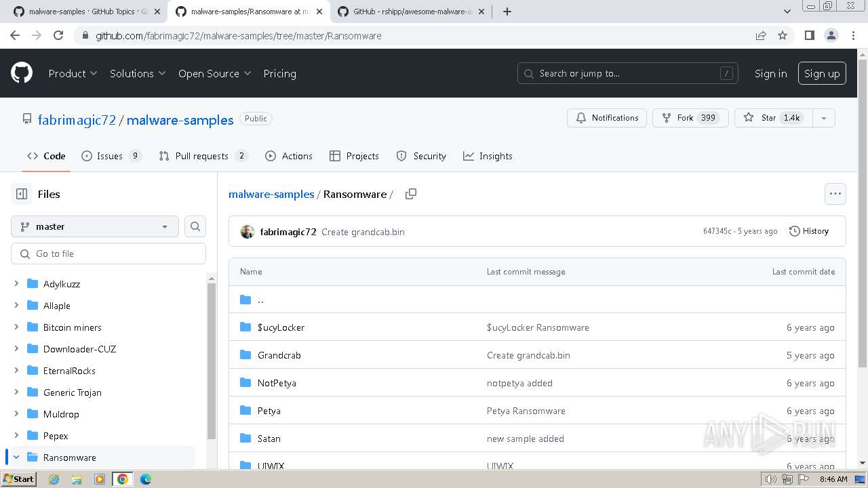Open star lists dropdown arrow
Image resolution: width=868 pixels, height=488 pixels.
pos(823,117)
